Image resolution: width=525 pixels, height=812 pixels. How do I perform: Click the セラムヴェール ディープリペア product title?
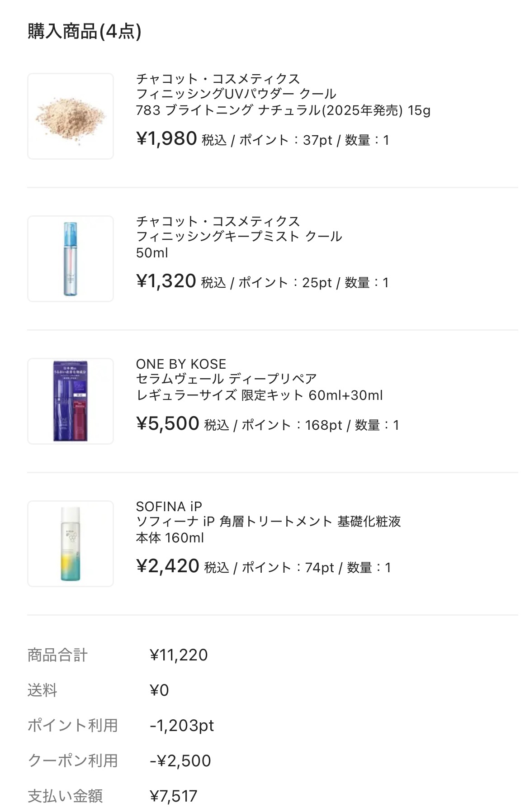click(226, 379)
